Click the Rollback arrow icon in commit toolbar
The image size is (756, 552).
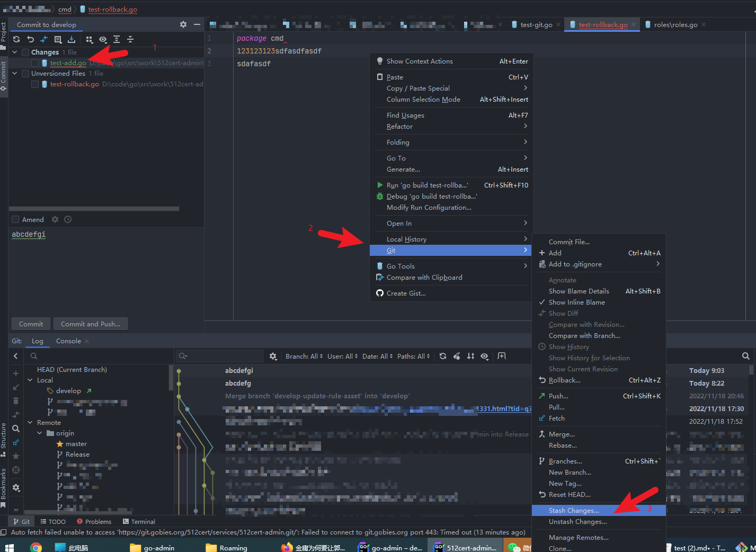tap(30, 39)
